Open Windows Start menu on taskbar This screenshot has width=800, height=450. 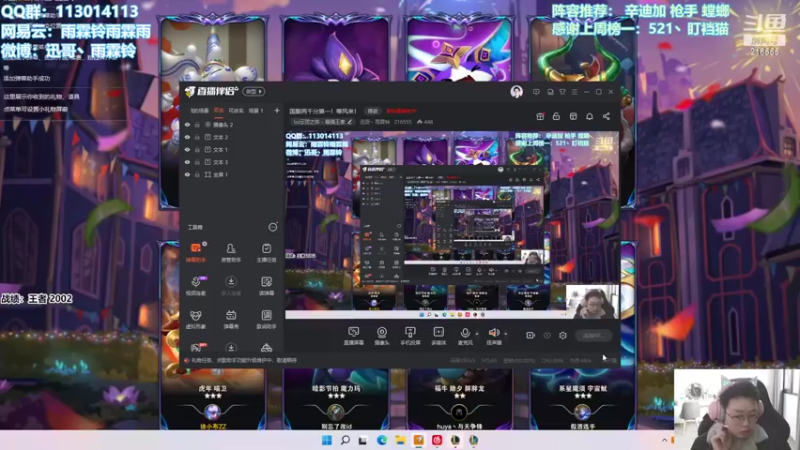click(x=327, y=440)
